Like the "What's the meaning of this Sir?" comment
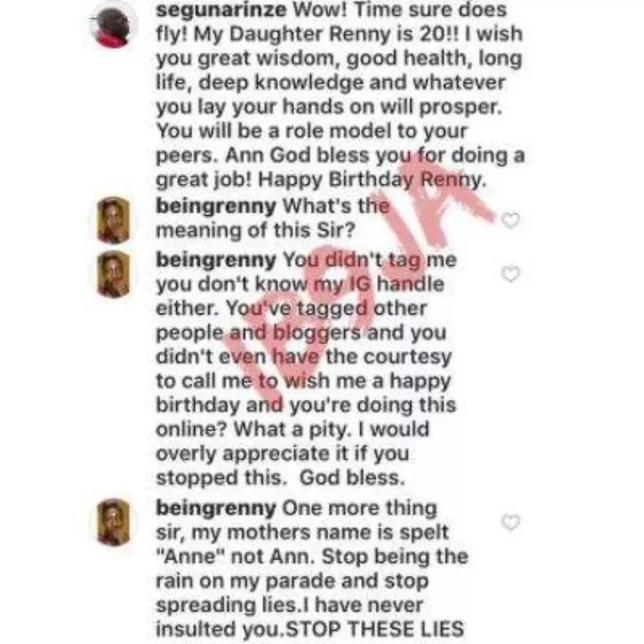The width and height of the screenshot is (644, 644). [x=511, y=220]
